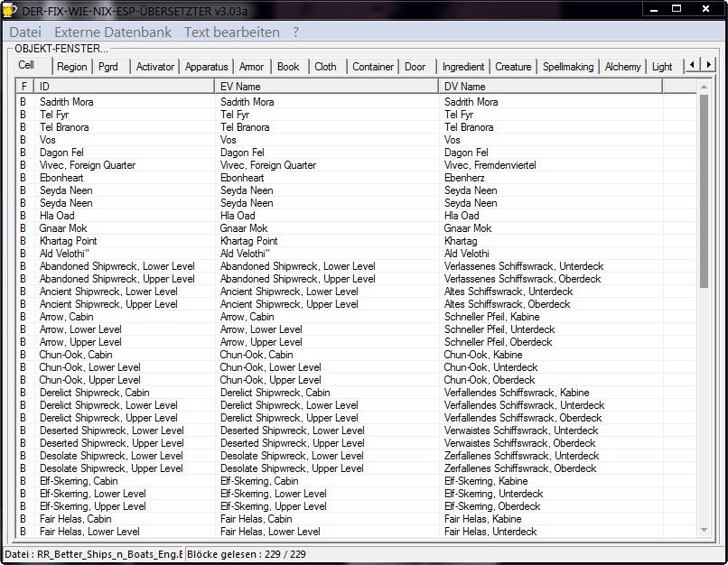Image resolution: width=728 pixels, height=565 pixels.
Task: Click the scrollbar down arrow
Action: click(x=704, y=531)
